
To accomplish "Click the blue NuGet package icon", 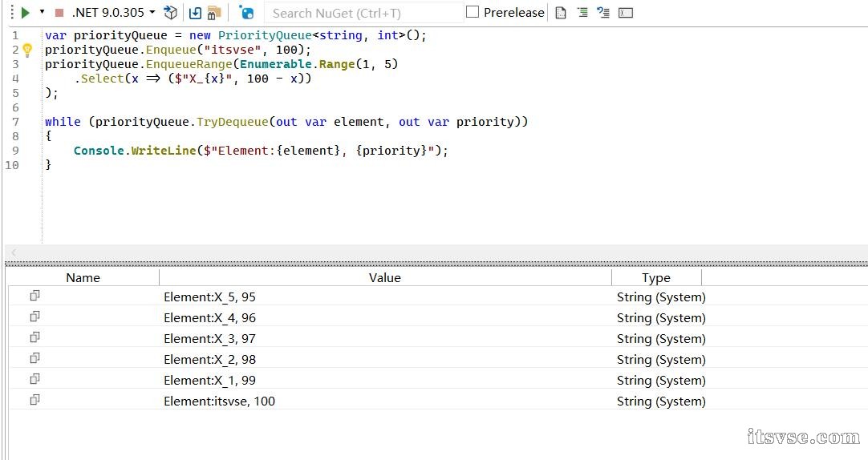I will [x=246, y=13].
